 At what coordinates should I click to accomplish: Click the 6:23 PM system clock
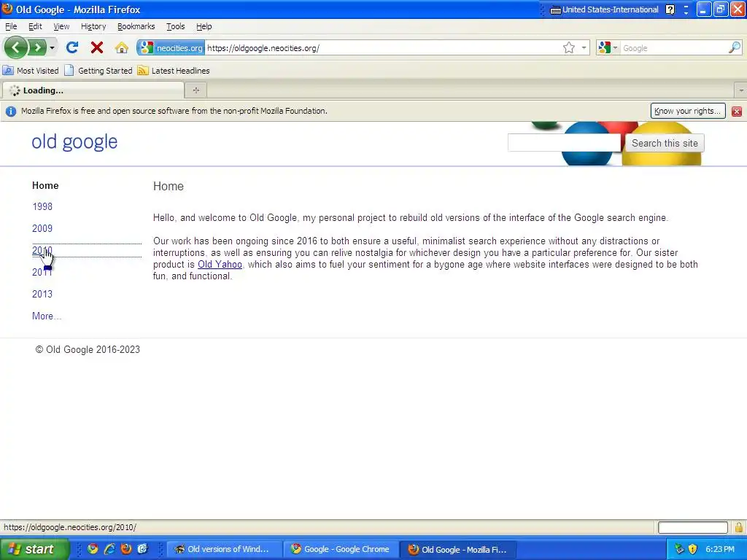[720, 549]
